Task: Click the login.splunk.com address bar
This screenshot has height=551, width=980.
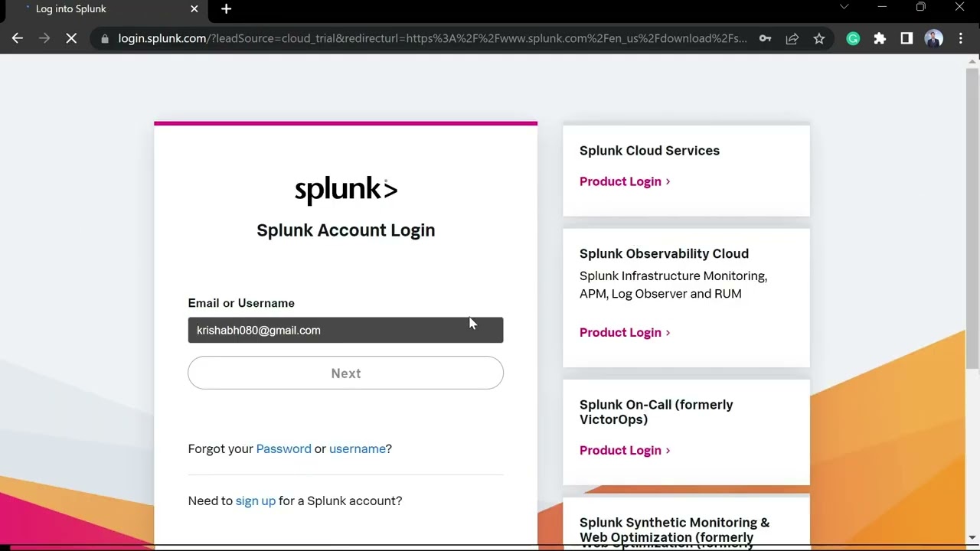Action: pos(433,38)
